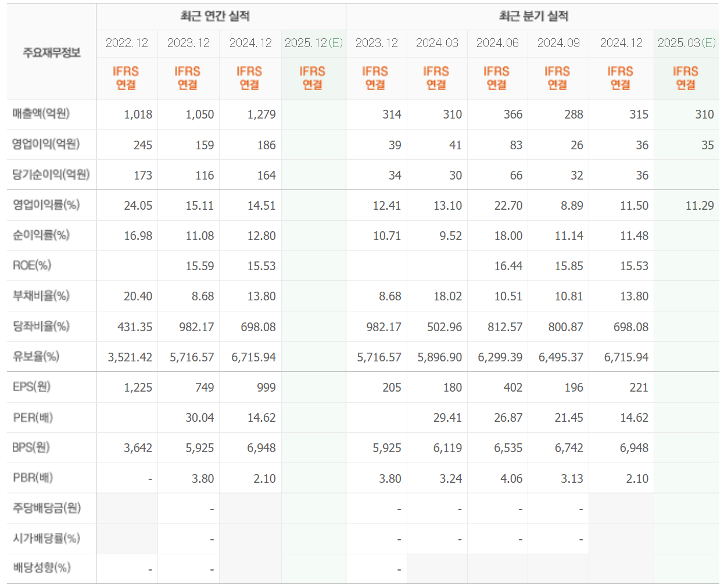Select the BPS(원) row label

pos(31,447)
